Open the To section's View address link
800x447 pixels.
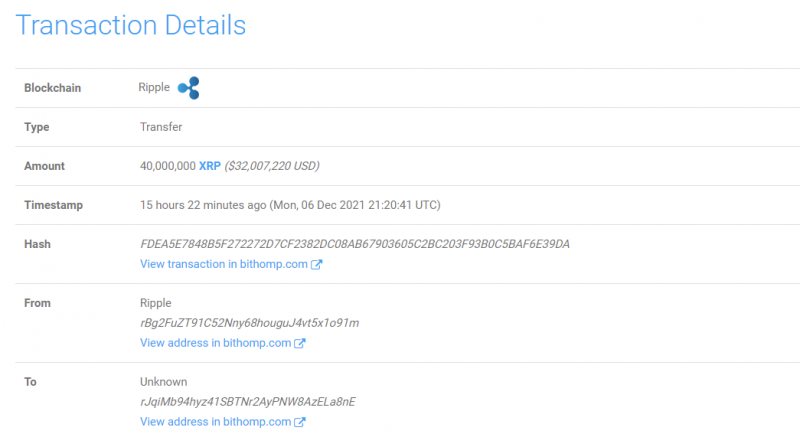[215, 422]
